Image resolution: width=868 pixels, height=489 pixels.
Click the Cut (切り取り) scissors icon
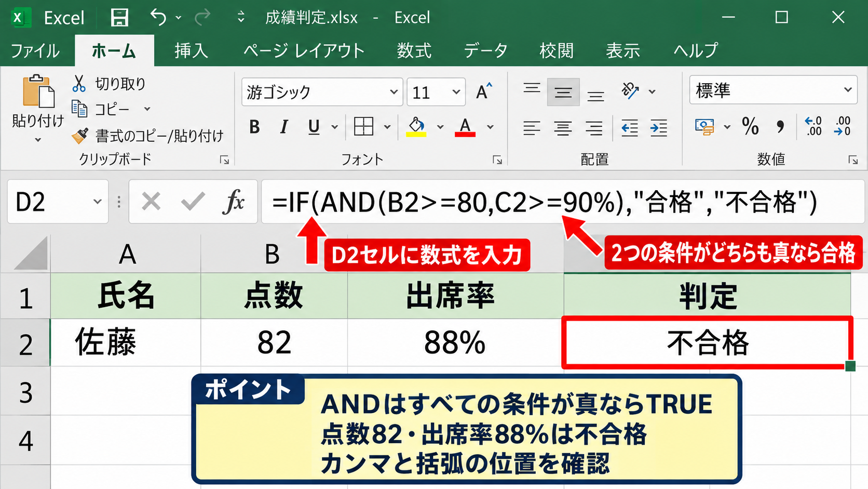(x=79, y=83)
